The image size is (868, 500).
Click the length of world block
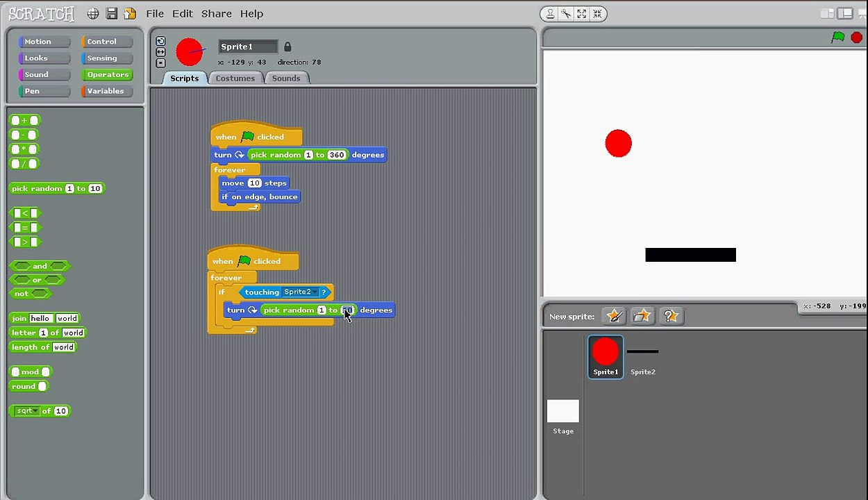[x=43, y=347]
